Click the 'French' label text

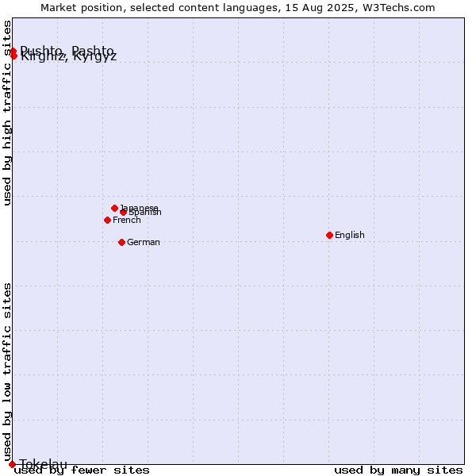[x=127, y=220]
